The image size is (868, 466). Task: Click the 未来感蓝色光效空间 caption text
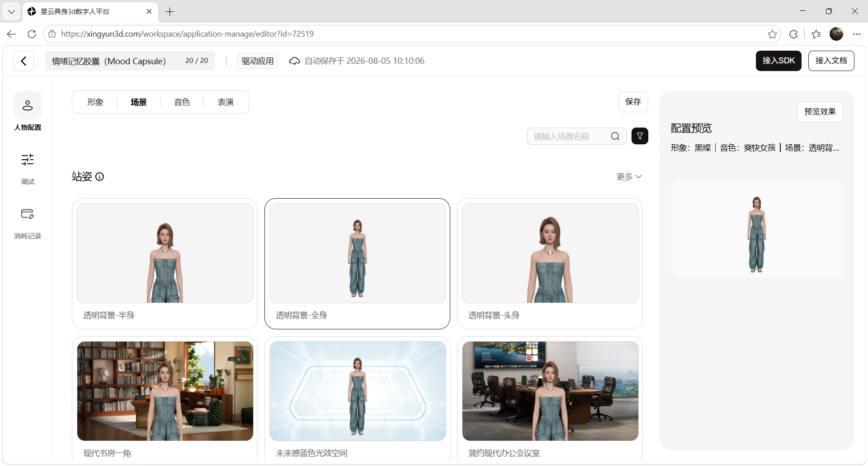311,453
